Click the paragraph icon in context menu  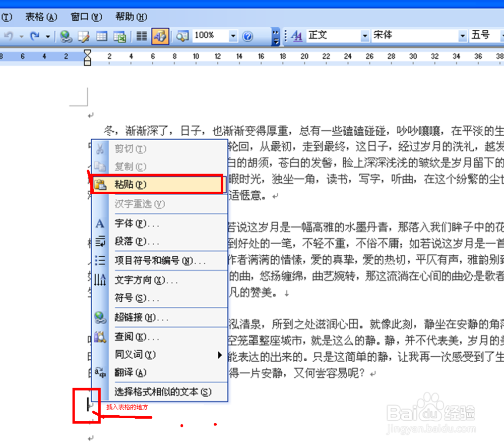click(100, 241)
